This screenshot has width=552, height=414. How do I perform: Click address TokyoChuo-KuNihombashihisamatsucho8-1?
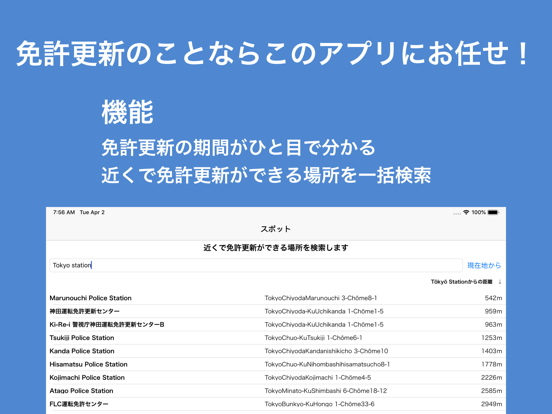coord(327,364)
